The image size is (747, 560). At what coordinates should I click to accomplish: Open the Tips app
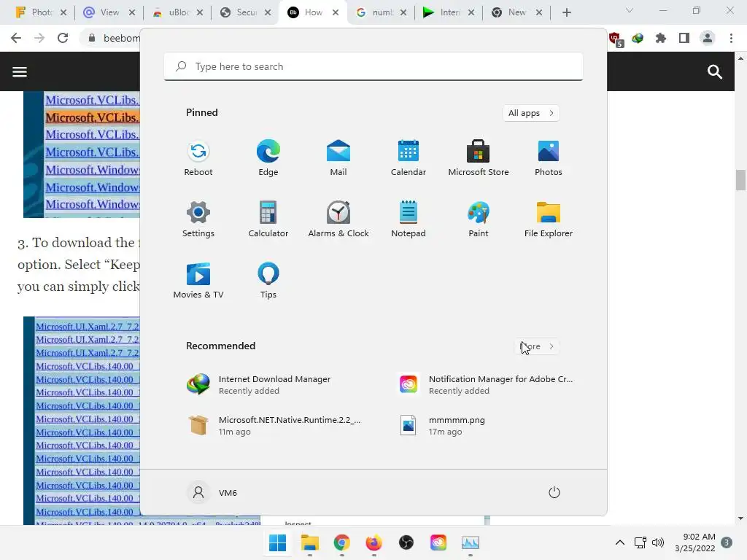coord(268,281)
